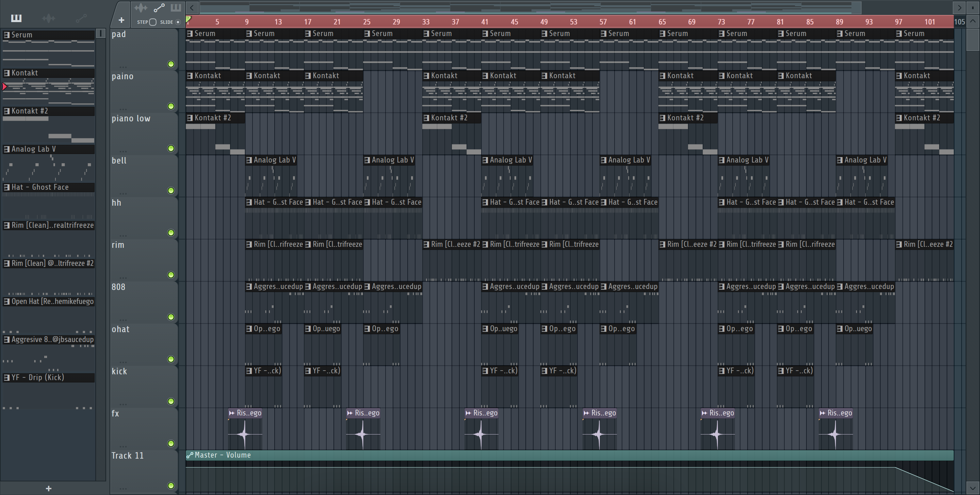Mute the bell track with its green LED
The height and width of the screenshot is (495, 980).
tap(171, 190)
